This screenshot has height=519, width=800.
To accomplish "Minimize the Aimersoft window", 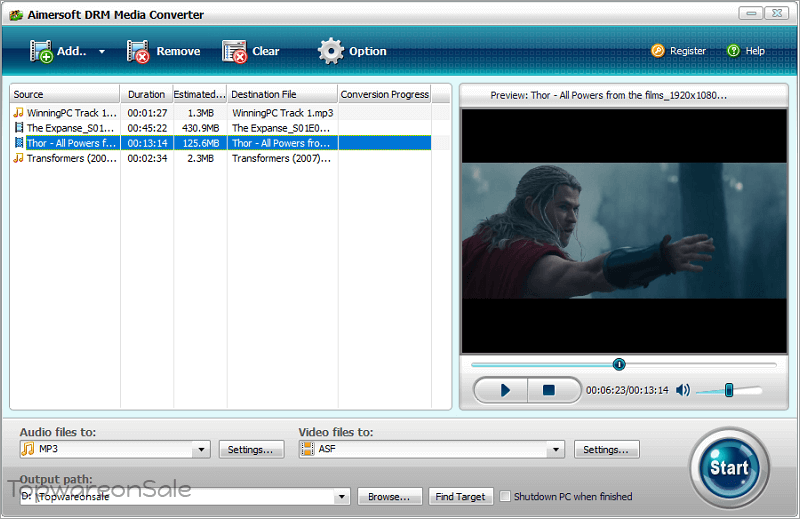I will pos(751,13).
